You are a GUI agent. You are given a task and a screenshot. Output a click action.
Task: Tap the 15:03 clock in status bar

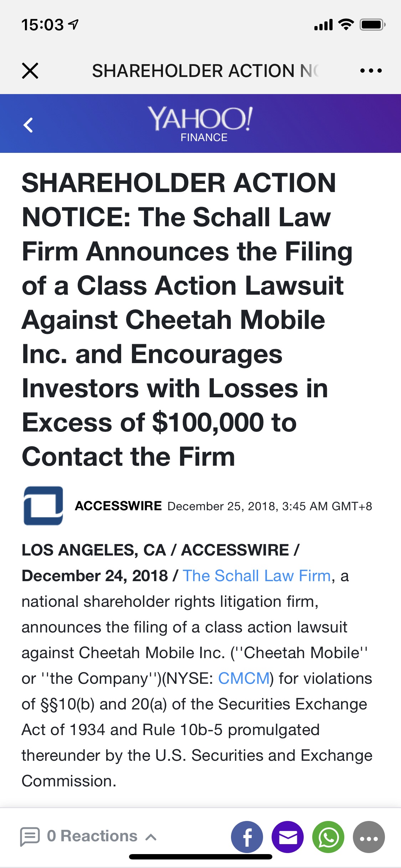point(42,25)
